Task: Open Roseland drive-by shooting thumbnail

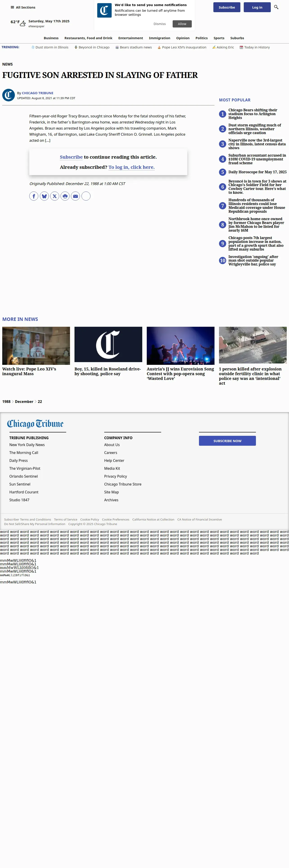Action: pos(108,344)
